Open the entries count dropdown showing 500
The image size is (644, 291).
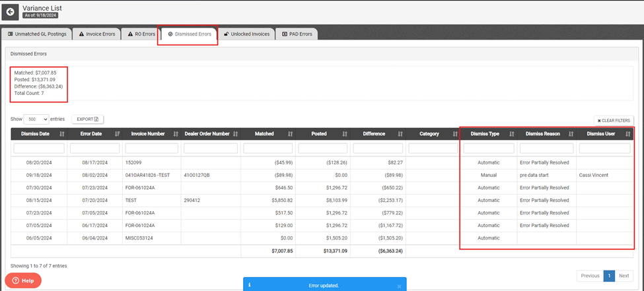36,119
